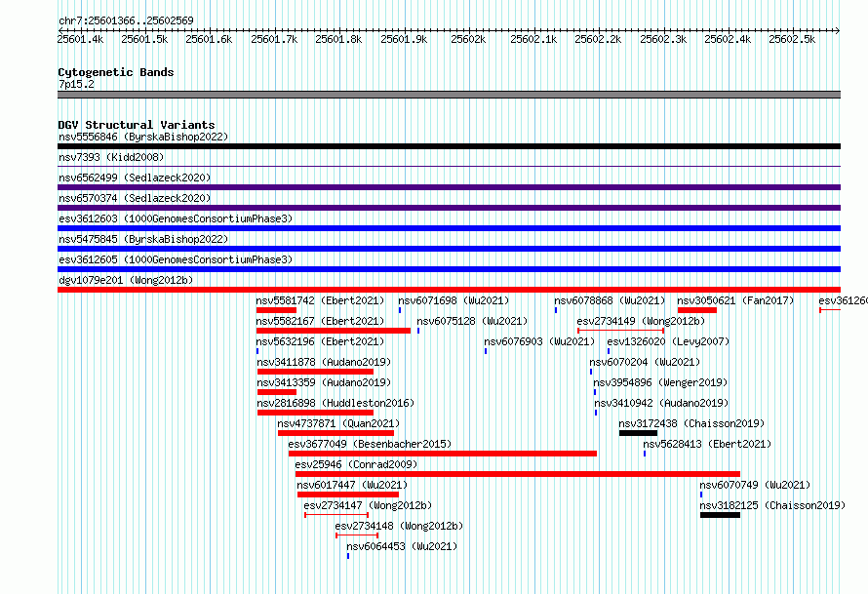The height and width of the screenshot is (594, 868).
Task: Click nsv4737871 (Quan2021) label
Action: click(338, 423)
